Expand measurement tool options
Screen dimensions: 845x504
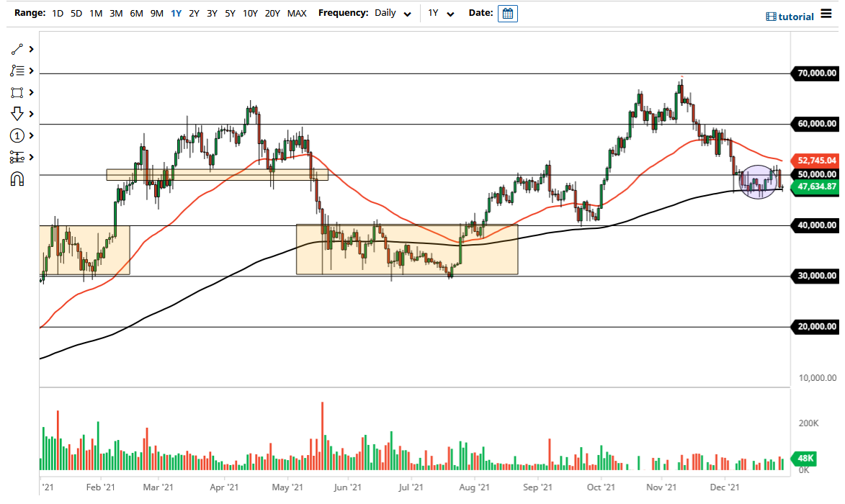31,157
